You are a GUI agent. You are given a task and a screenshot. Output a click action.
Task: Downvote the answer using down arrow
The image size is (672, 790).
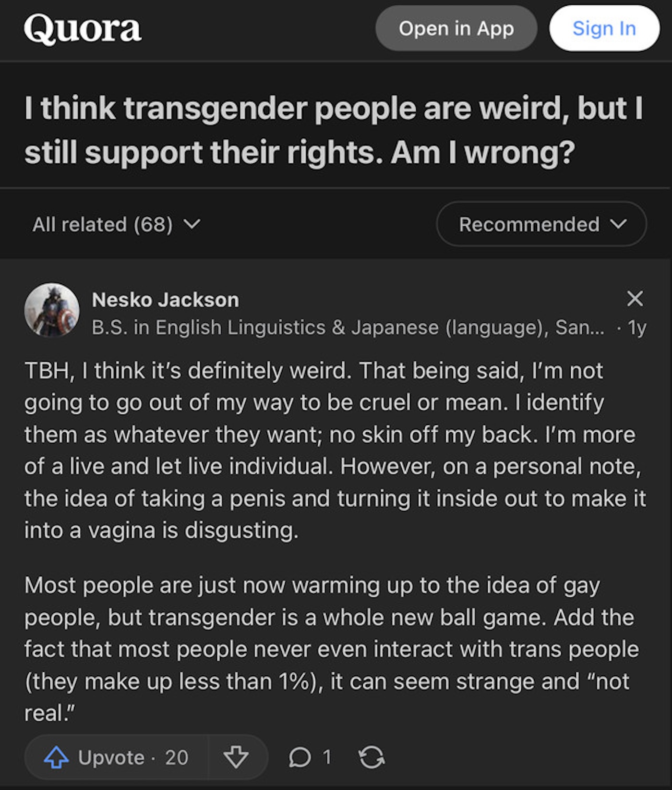pyautogui.click(x=236, y=757)
